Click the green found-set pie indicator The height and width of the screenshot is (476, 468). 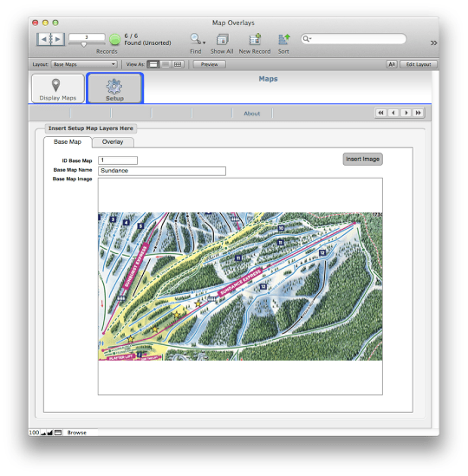(x=114, y=40)
